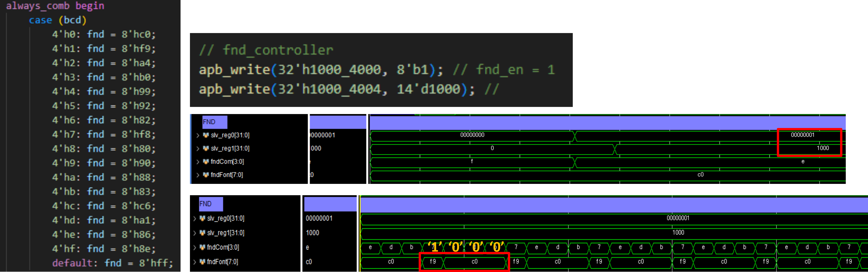Expand slv_reg0[31:0] in the upper waveform
The image size is (868, 272).
pyautogui.click(x=198, y=135)
